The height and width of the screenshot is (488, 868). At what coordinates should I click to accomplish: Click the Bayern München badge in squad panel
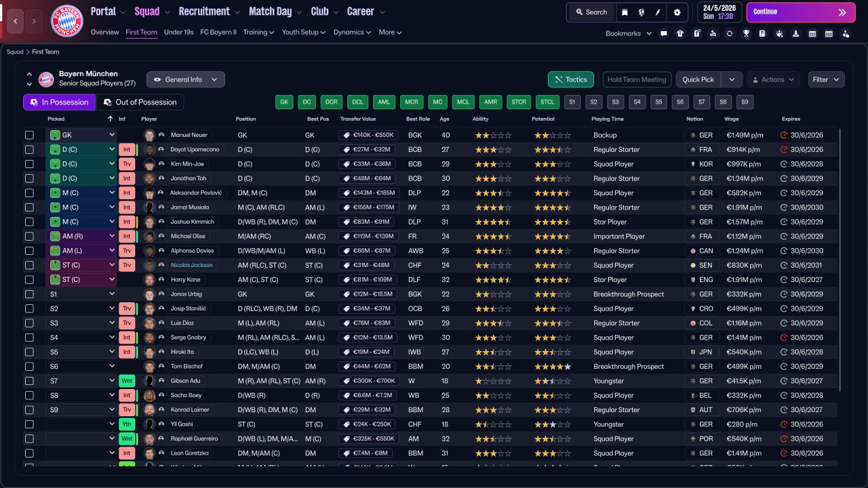click(x=46, y=79)
